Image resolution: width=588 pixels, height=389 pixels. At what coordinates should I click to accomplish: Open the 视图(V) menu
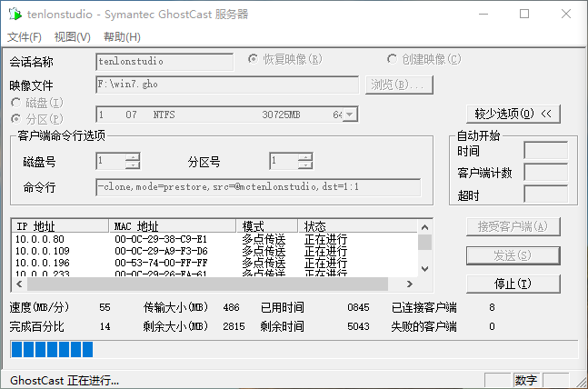pos(73,36)
